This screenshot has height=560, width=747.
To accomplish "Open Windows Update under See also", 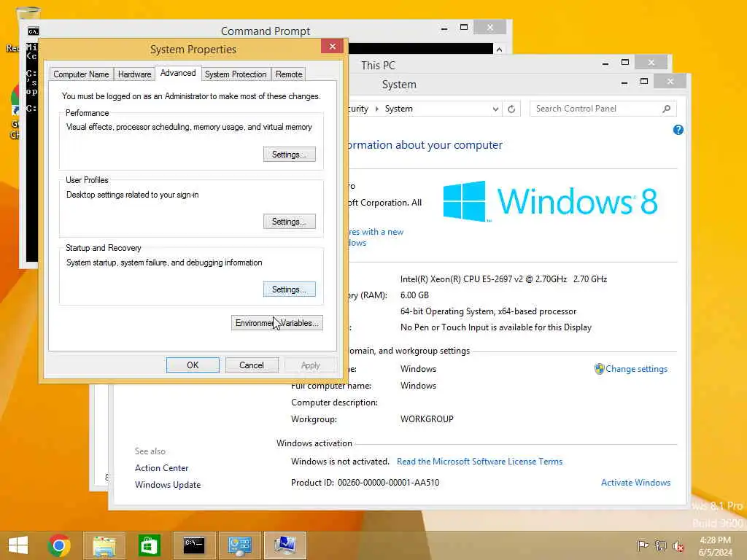I will [168, 485].
